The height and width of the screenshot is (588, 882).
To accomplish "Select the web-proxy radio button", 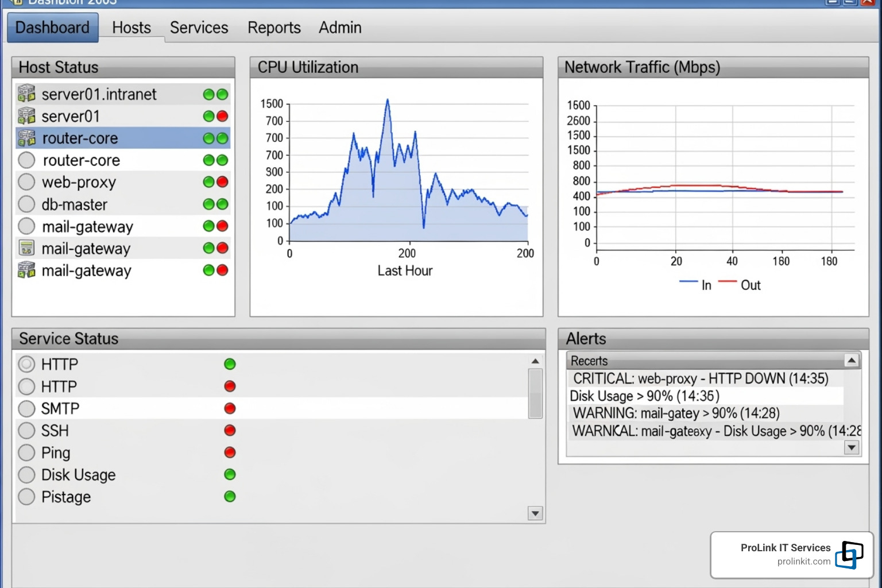I will tap(26, 182).
